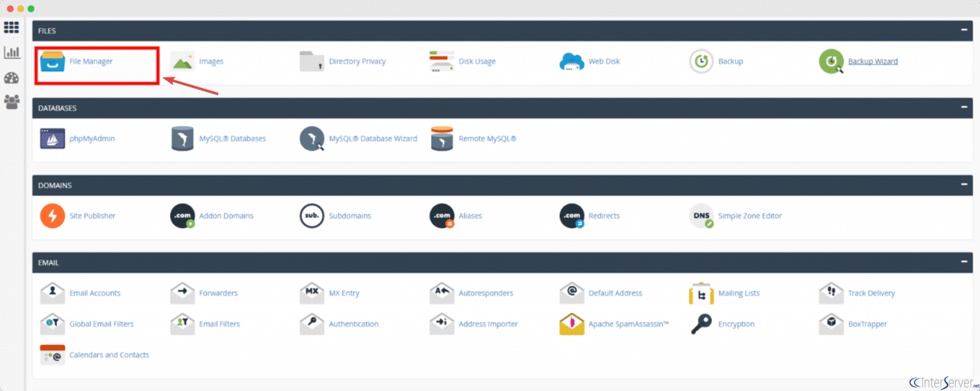
Task: Click the Calendars and Contacts icon
Action: [52, 355]
